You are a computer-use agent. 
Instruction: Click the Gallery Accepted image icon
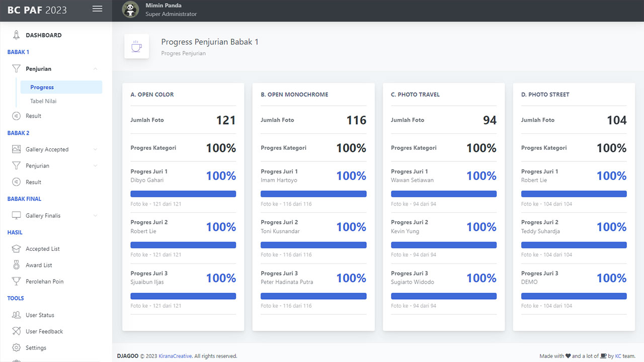pos(16,149)
